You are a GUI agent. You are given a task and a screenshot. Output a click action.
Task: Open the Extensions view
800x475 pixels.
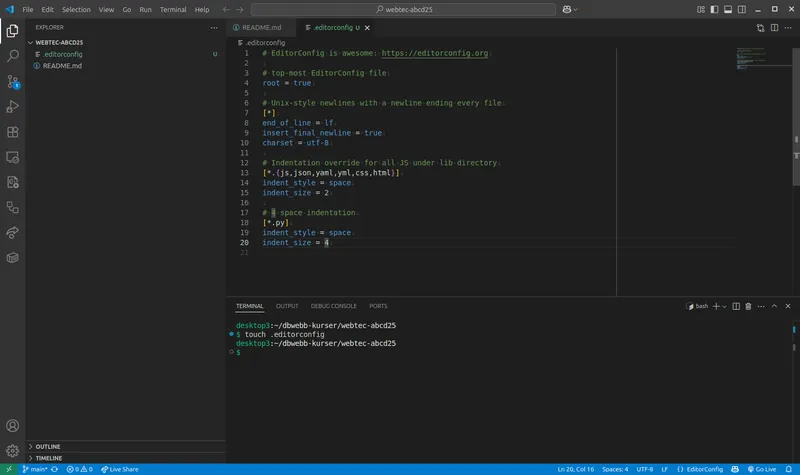13,132
